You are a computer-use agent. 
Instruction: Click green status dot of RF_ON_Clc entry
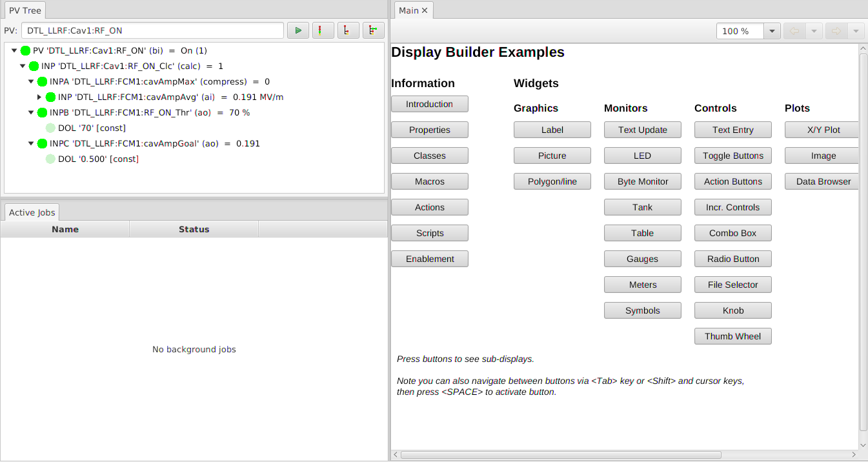pos(34,66)
